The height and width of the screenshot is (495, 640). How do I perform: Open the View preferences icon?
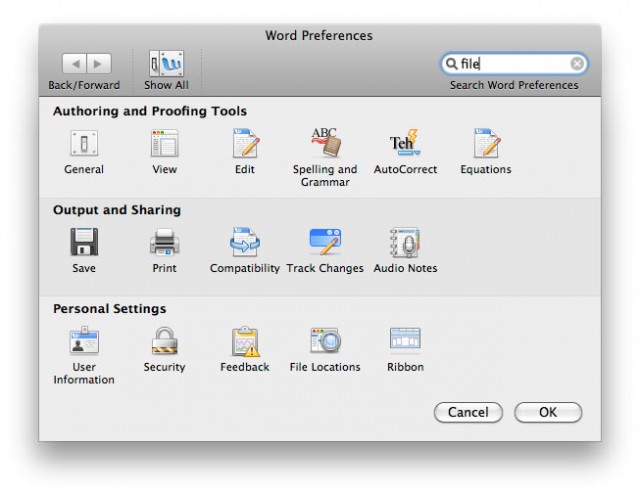(164, 144)
